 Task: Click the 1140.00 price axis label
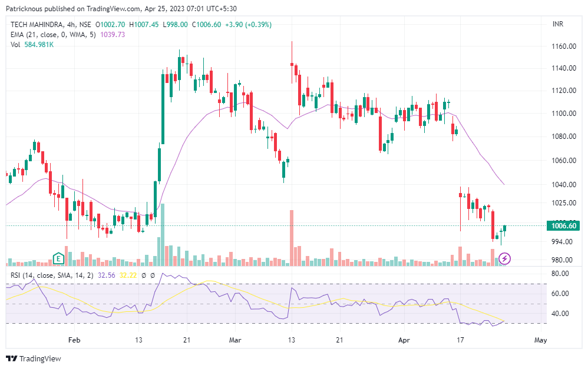(x=564, y=68)
